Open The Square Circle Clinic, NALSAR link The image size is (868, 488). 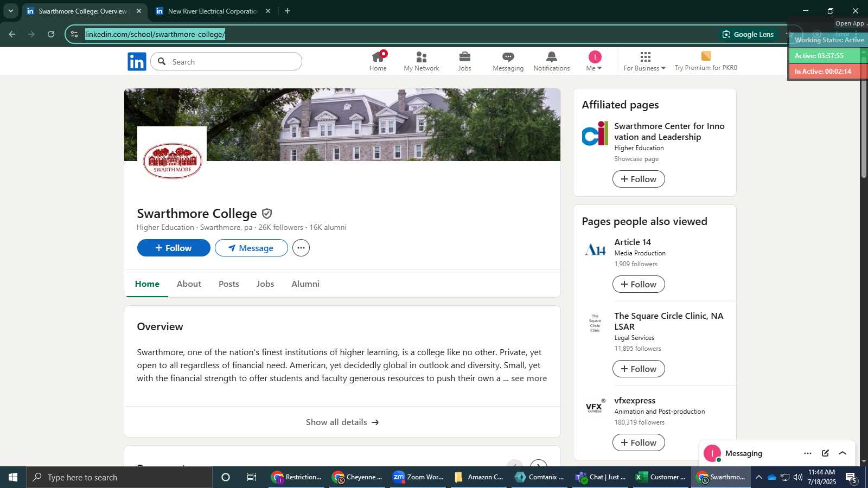[669, 321]
